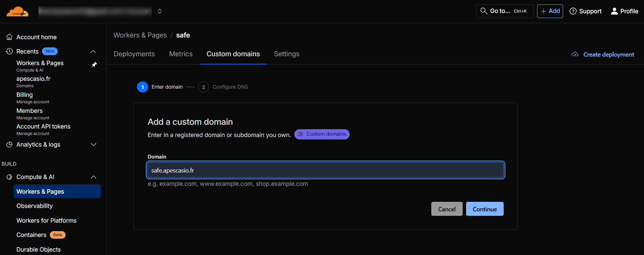Unpin the Workers & Pages recent item
644x255 pixels.
[x=94, y=65]
